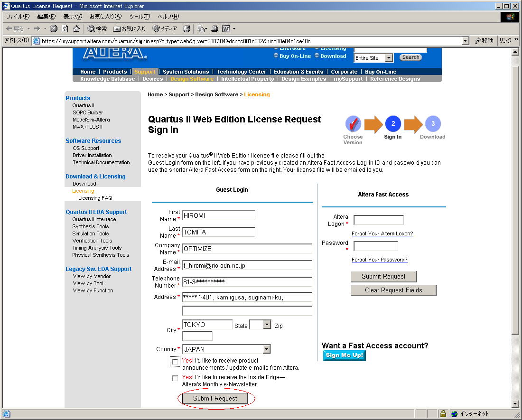Open the State dropdown list
Screen dimensions: 522x420
pos(267,325)
